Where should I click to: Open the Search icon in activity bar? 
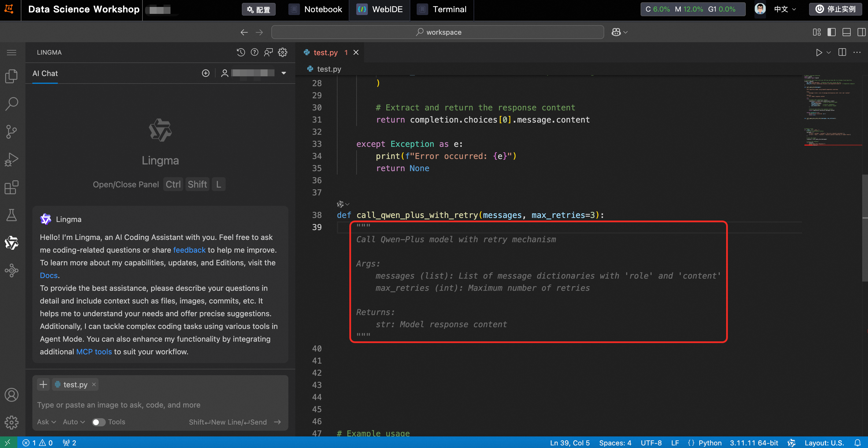click(12, 104)
